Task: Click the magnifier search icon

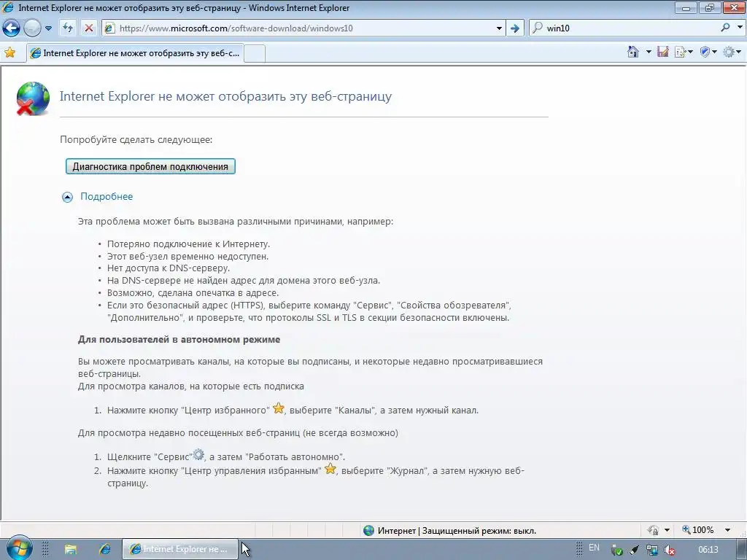Action: [726, 28]
